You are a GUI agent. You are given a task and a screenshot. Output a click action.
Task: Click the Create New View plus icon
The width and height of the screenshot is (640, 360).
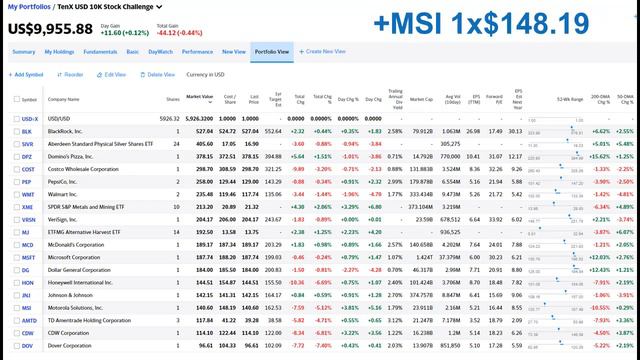point(301,52)
